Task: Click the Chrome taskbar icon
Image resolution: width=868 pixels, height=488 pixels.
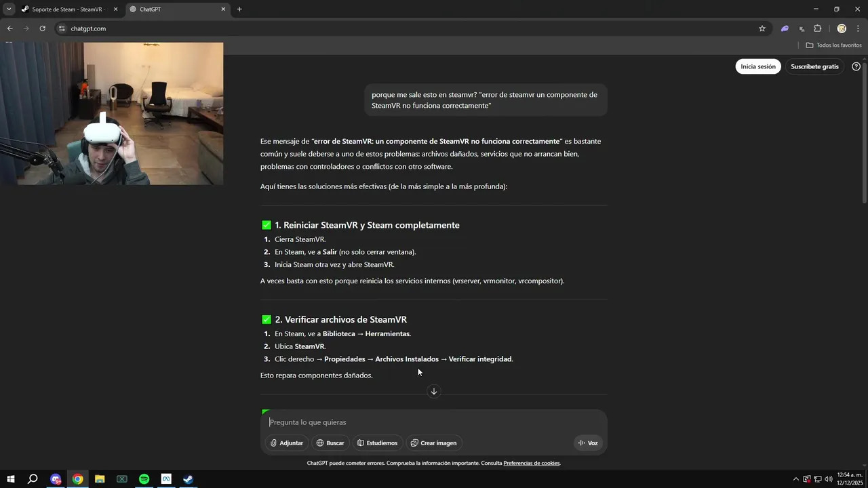Action: (x=78, y=479)
